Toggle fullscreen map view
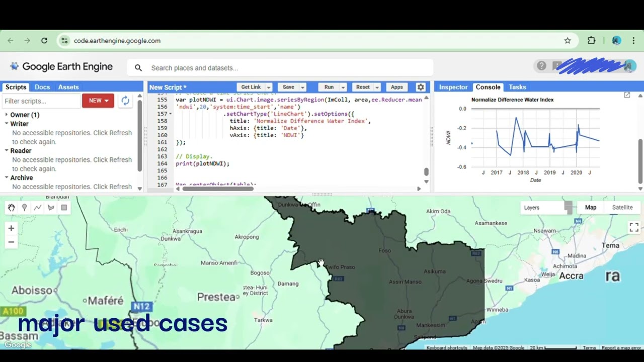Image resolution: width=644 pixels, height=362 pixels. point(634,228)
